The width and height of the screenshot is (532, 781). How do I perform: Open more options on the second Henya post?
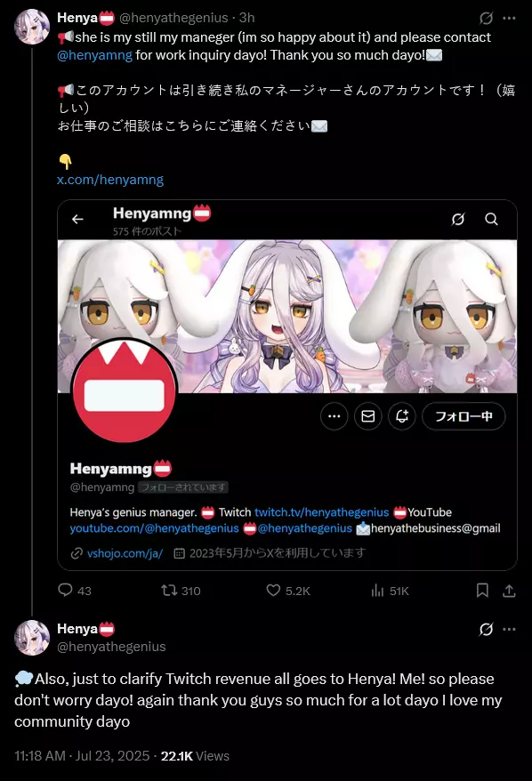tap(509, 629)
